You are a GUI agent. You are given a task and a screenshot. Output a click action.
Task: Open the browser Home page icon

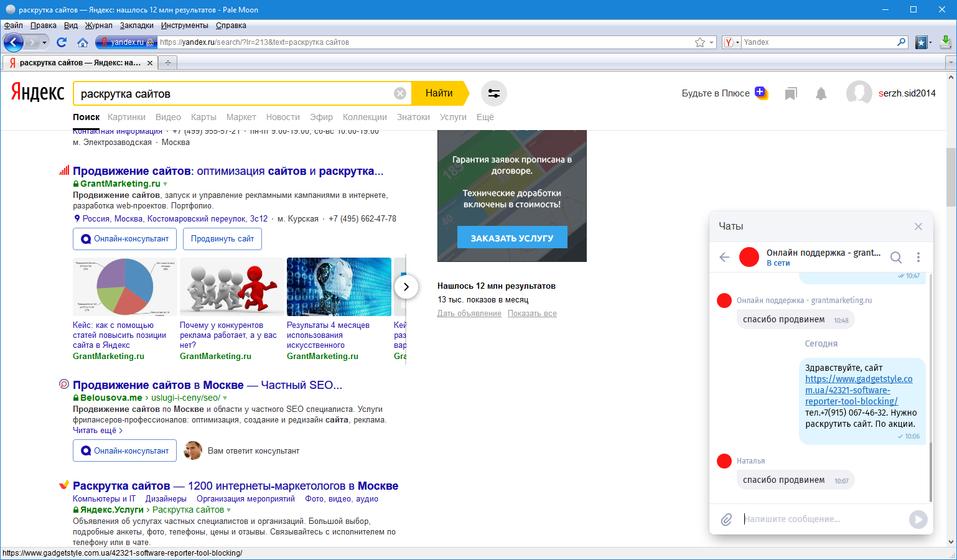[83, 42]
